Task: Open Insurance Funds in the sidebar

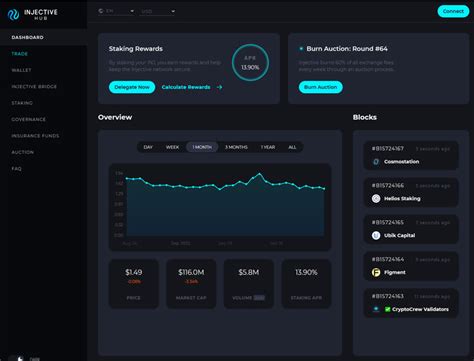Action: (35, 136)
